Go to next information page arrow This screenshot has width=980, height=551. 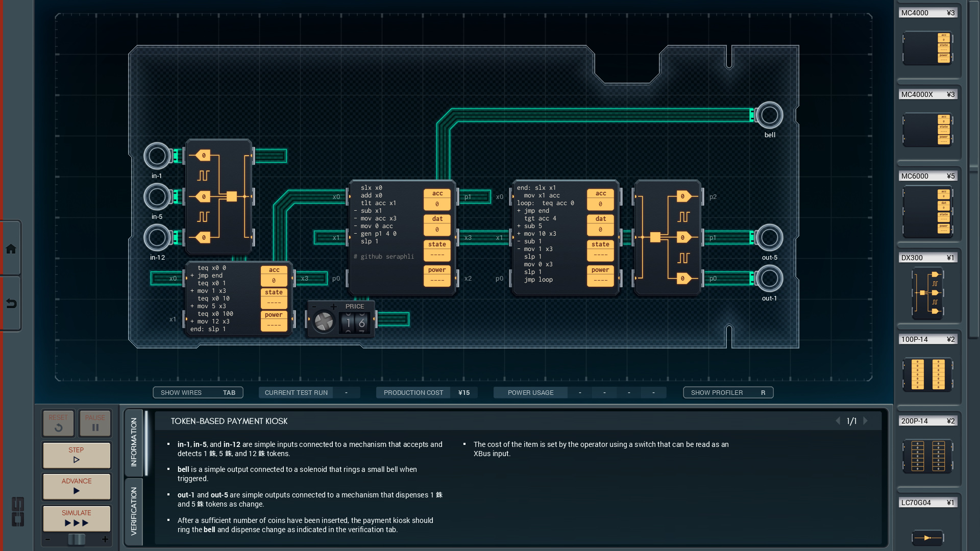(x=866, y=421)
